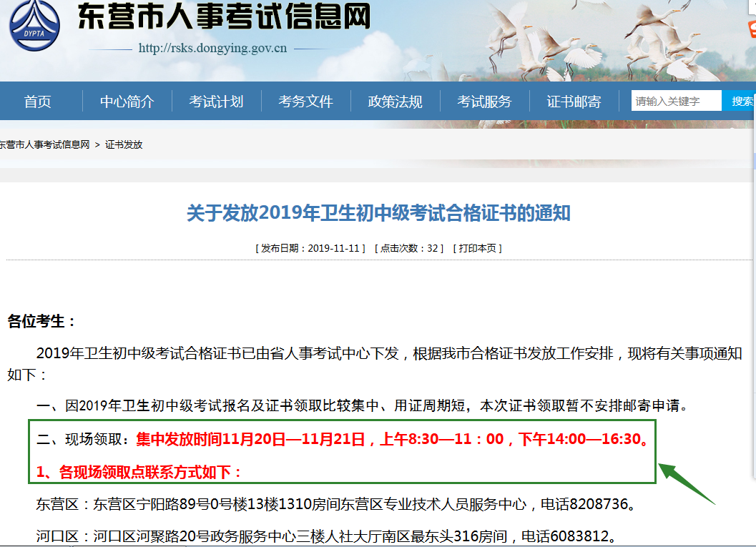Image resolution: width=756 pixels, height=547 pixels.
Task: Click the green arrow annotation
Action: tap(686, 483)
